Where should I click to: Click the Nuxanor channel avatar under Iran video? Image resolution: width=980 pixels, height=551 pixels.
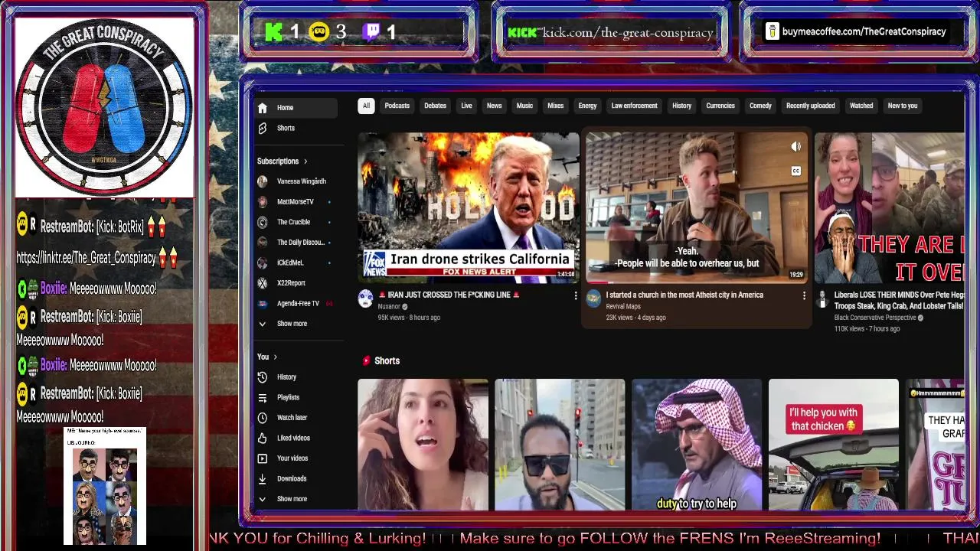(366, 298)
